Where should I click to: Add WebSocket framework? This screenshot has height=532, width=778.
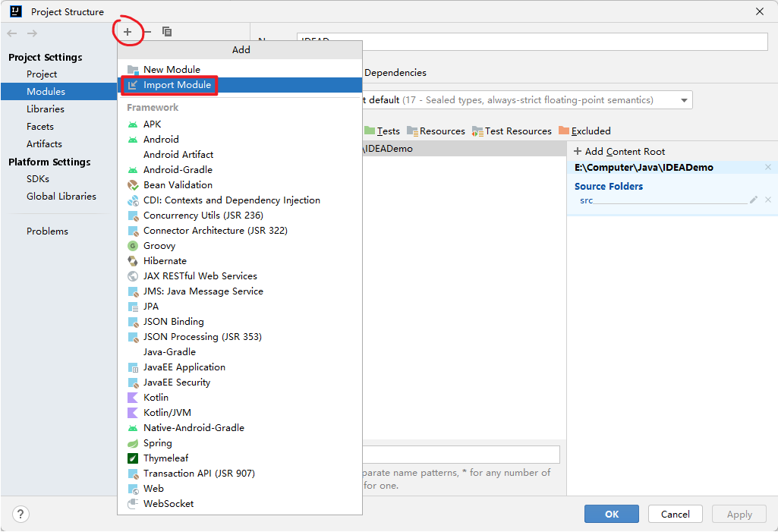tap(240, 504)
